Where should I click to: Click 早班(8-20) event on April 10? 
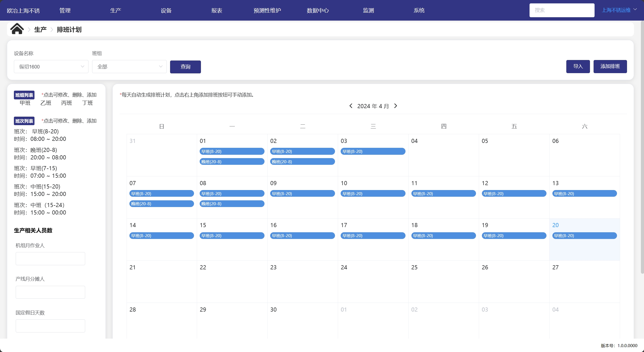373,194
